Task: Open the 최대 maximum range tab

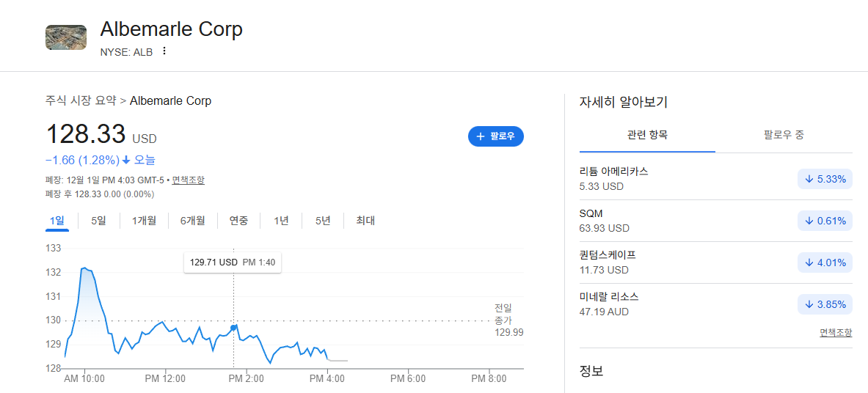Action: tap(365, 221)
